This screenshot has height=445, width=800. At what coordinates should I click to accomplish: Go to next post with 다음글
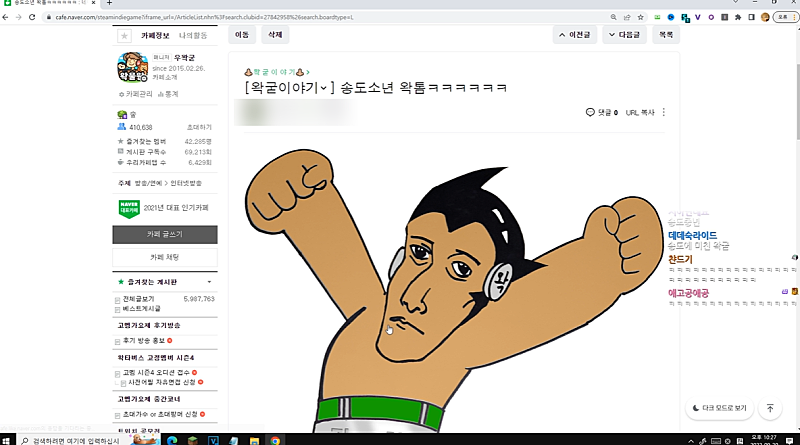(x=624, y=34)
